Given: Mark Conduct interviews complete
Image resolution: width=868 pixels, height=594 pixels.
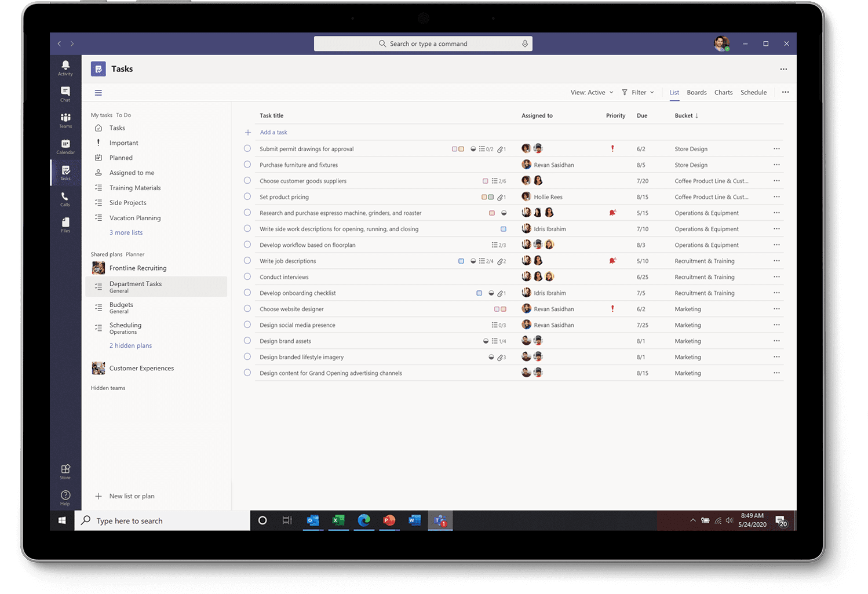Looking at the screenshot, I should [247, 276].
